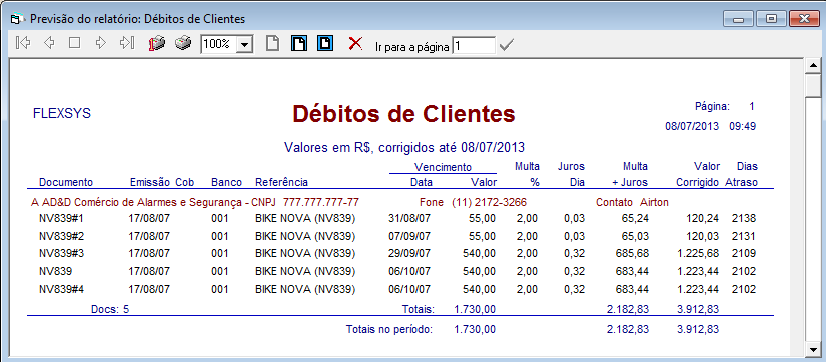This screenshot has height=362, width=826.
Task: Click the 'Referência' column header
Action: (x=281, y=182)
